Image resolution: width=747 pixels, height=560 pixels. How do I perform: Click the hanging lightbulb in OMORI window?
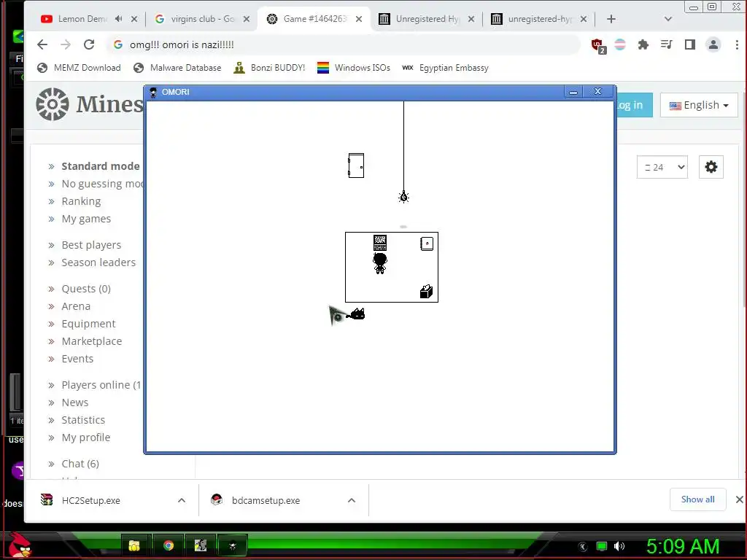(403, 197)
